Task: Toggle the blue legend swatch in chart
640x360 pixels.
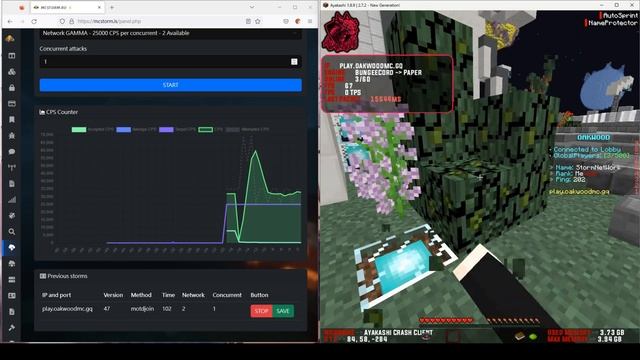Action: (x=123, y=129)
